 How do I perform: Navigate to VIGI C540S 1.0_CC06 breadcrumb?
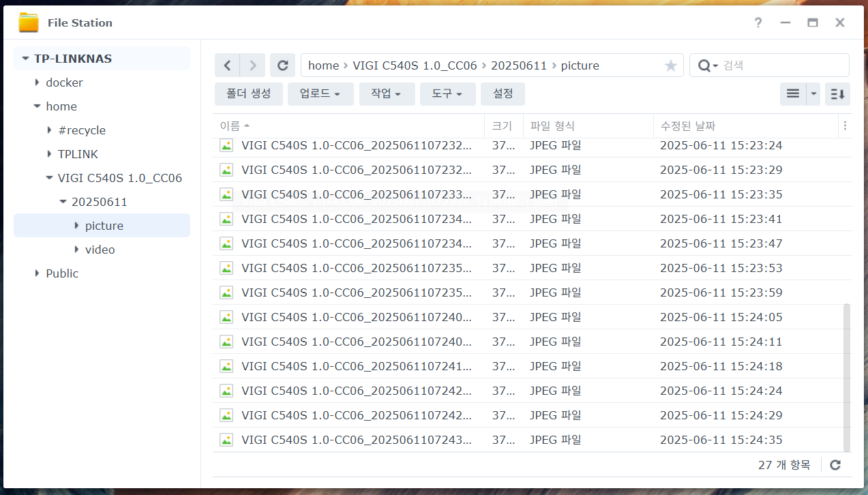point(415,65)
